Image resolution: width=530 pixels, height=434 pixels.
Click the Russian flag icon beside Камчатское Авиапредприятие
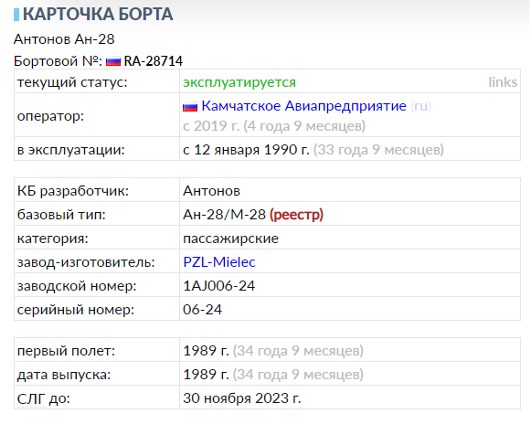190,107
